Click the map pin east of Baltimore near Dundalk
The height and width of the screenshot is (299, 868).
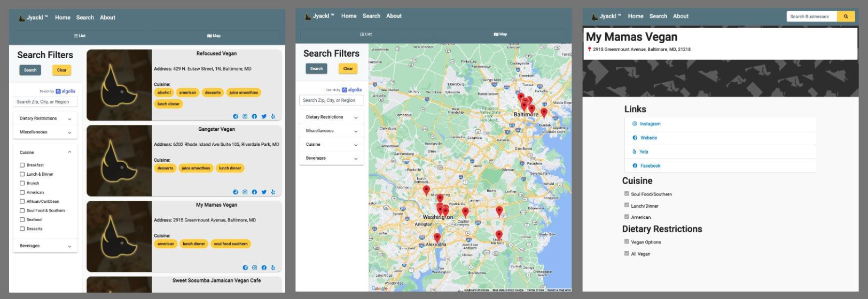544,113
